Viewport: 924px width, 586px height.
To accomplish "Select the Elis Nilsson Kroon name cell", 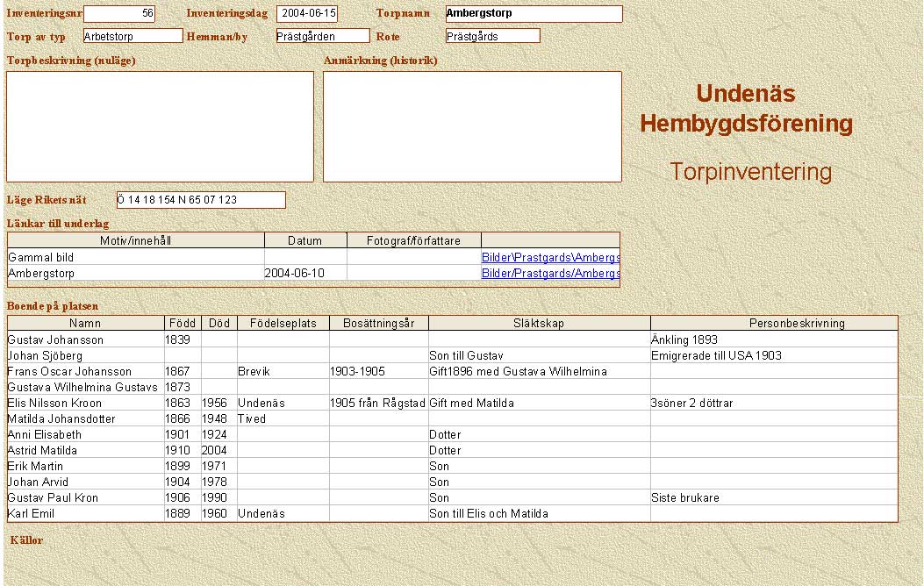I will click(86, 403).
